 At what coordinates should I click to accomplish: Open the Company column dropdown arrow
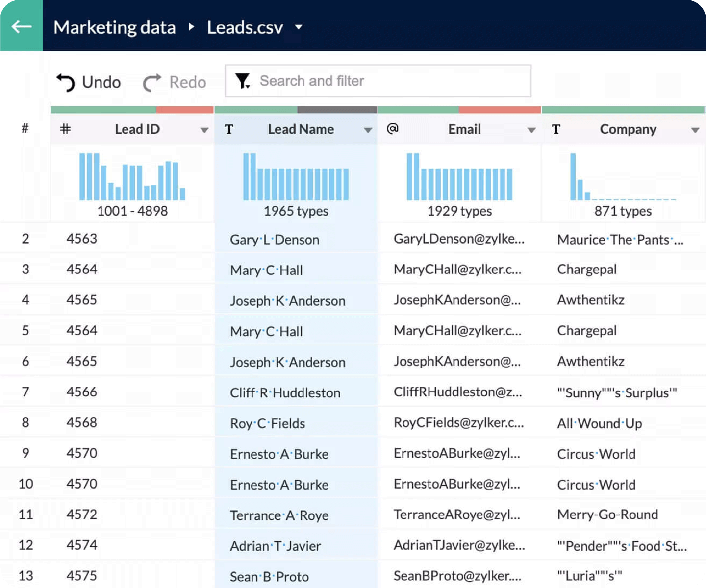coord(695,130)
